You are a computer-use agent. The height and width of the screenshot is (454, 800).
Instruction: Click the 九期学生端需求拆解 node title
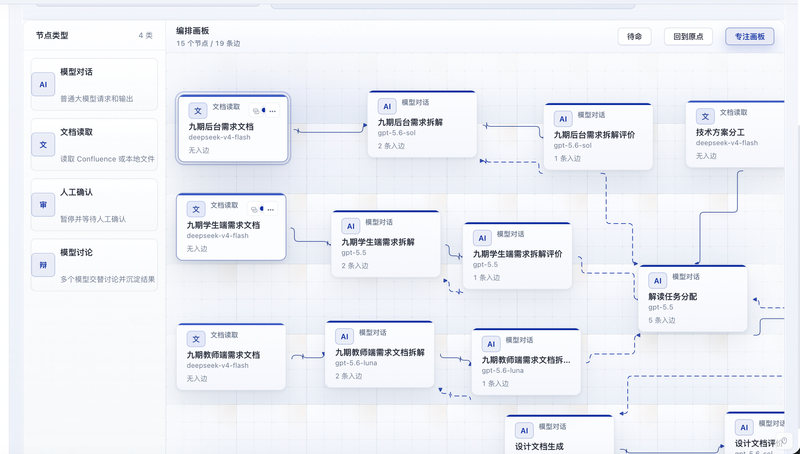coord(378,242)
